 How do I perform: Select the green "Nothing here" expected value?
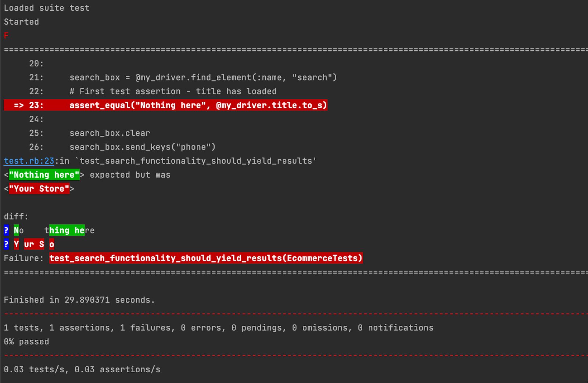[44, 175]
